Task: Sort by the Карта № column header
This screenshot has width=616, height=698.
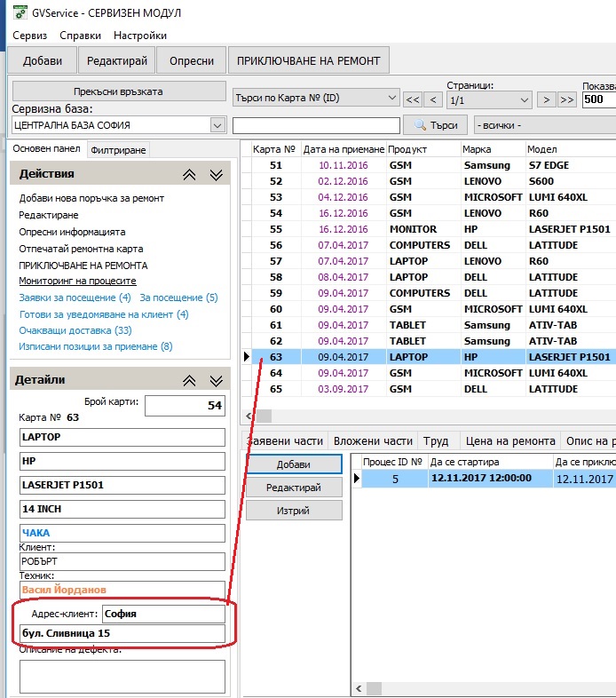Action: point(274,149)
